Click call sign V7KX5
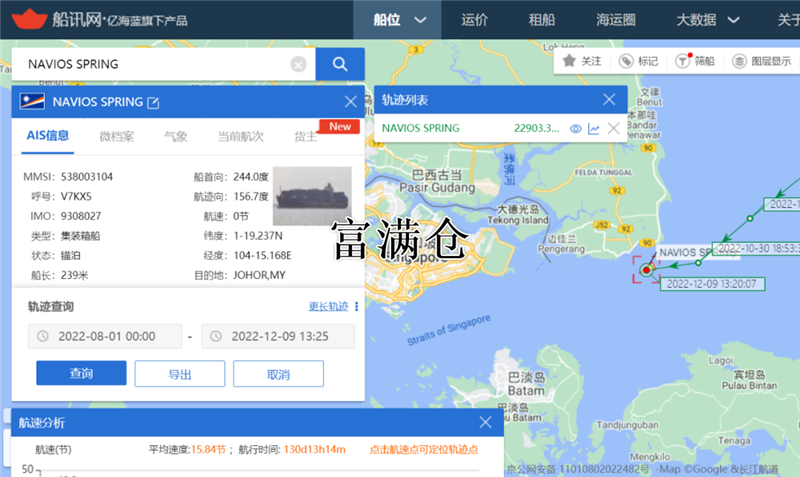This screenshot has height=477, width=800. pyautogui.click(x=76, y=197)
